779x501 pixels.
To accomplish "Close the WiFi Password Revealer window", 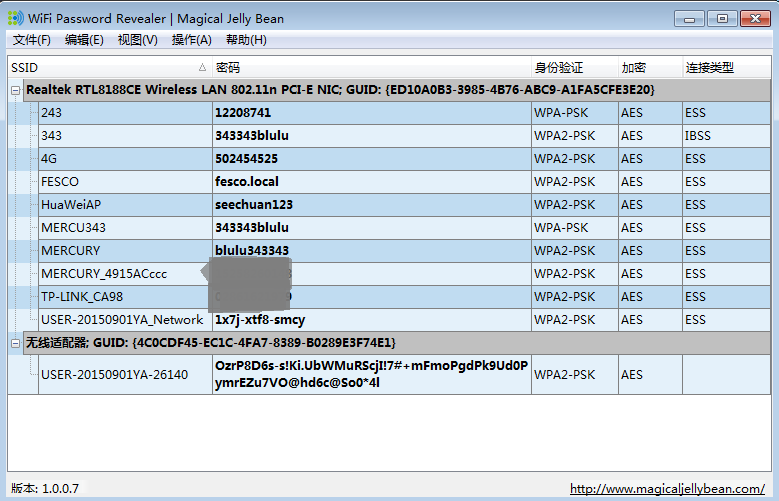I will pyautogui.click(x=755, y=19).
